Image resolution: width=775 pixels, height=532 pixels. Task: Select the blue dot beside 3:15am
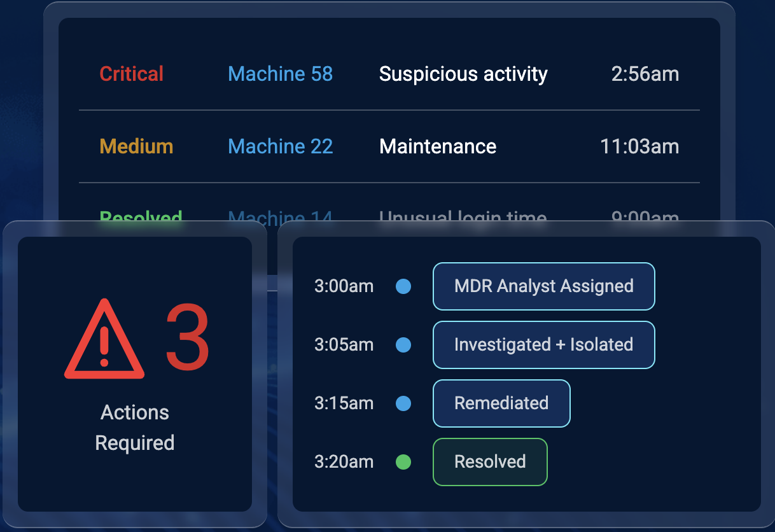pyautogui.click(x=403, y=403)
